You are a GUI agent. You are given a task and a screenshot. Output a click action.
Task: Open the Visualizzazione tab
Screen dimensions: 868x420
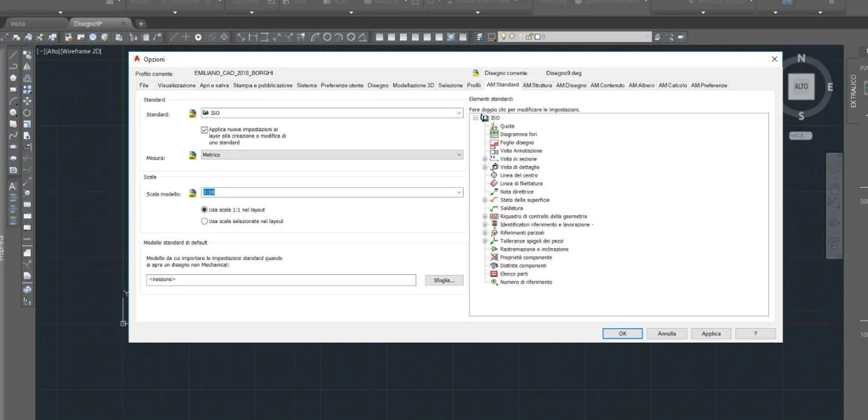[177, 85]
